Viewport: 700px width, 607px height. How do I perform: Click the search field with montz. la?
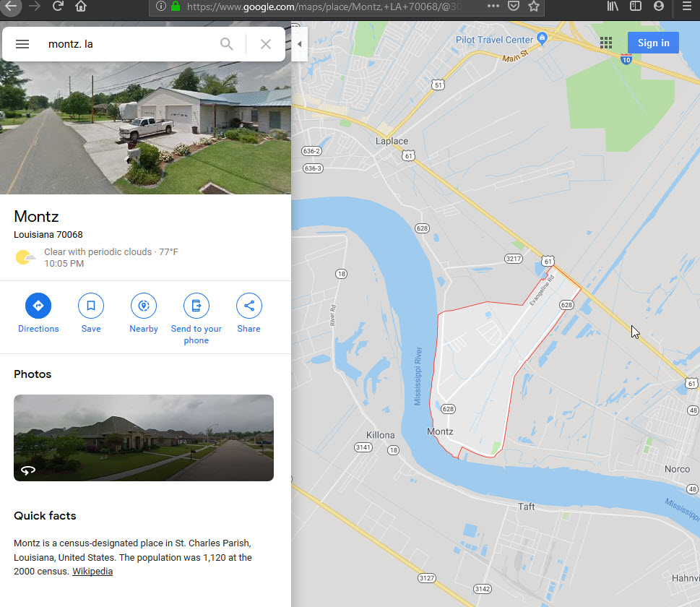[x=129, y=44]
